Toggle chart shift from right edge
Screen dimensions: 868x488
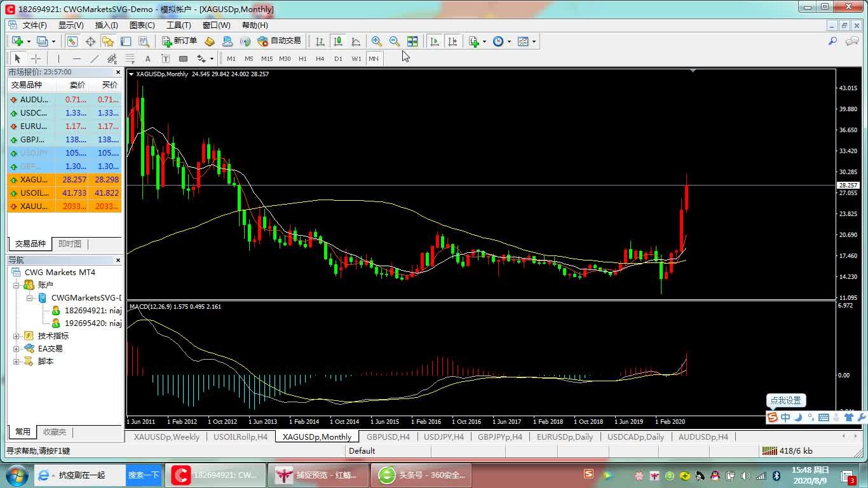(x=452, y=41)
